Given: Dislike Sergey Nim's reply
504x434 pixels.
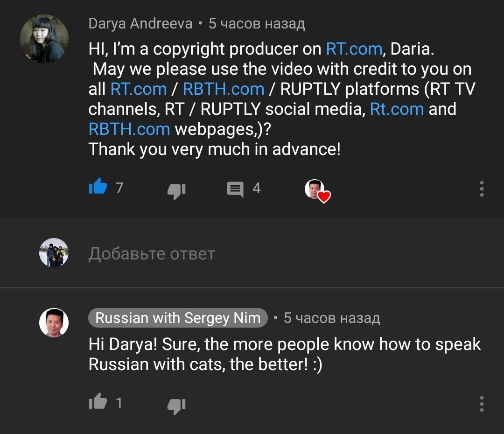Looking at the screenshot, I should pyautogui.click(x=176, y=405).
